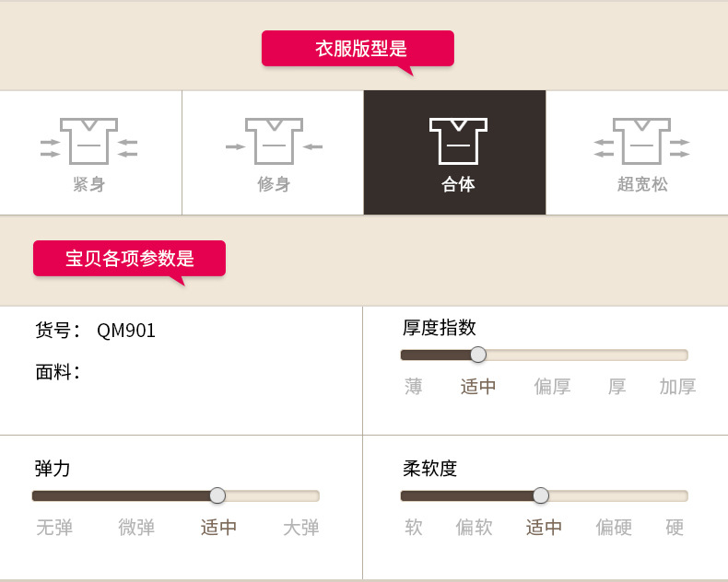
Task: Click the 厚度指数 slider handle
Action: coord(478,355)
